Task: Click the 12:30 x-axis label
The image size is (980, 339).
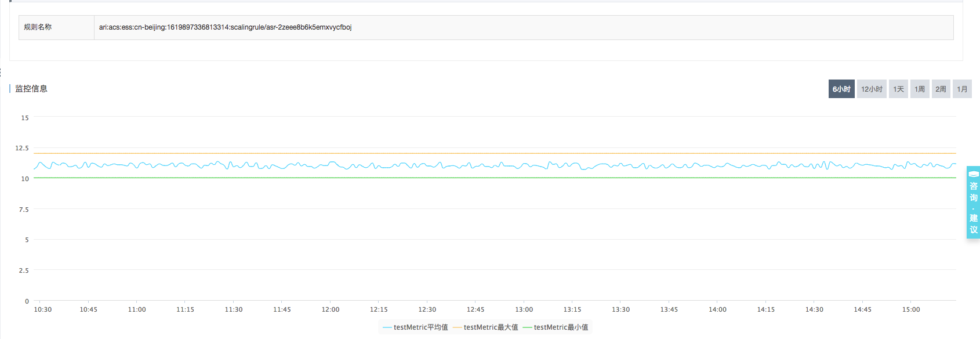Action: click(x=427, y=309)
